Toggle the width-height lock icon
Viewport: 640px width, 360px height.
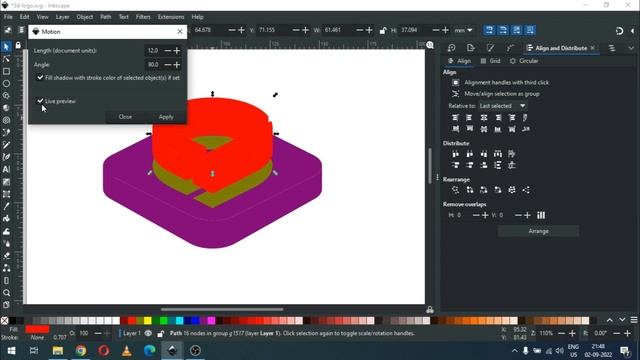click(x=383, y=30)
